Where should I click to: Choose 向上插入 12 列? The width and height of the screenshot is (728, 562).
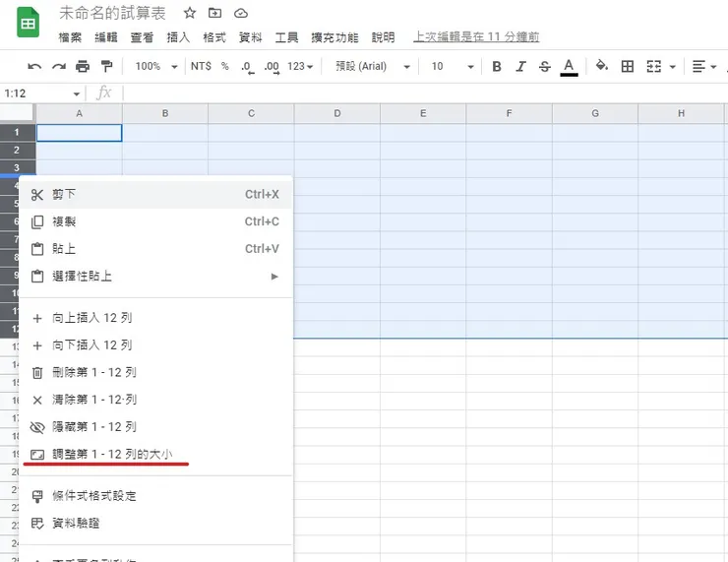pos(156,318)
